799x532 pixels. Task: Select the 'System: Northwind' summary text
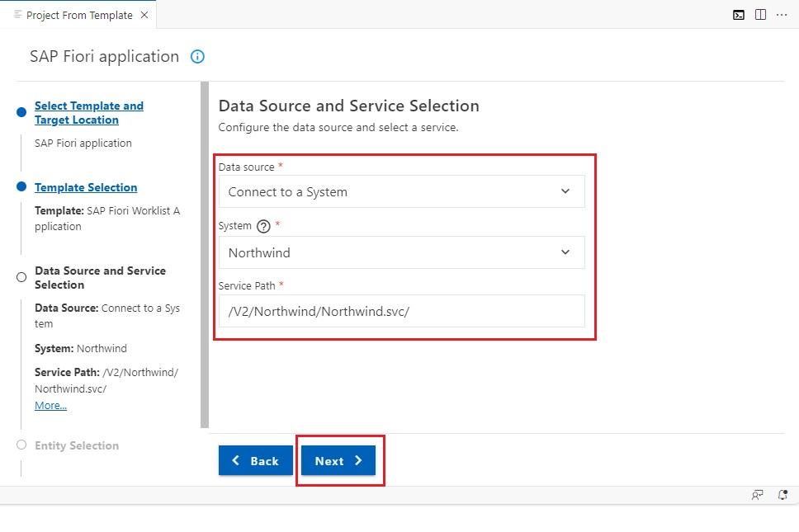pyautogui.click(x=81, y=349)
